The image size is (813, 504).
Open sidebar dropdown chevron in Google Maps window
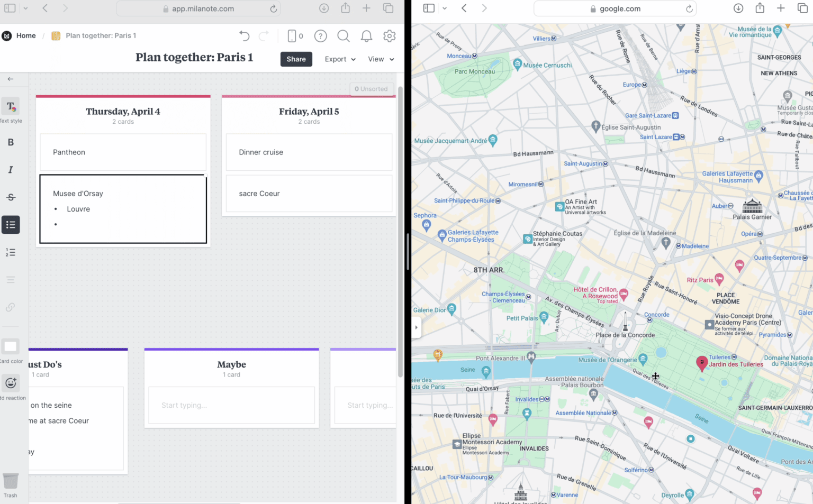(445, 8)
